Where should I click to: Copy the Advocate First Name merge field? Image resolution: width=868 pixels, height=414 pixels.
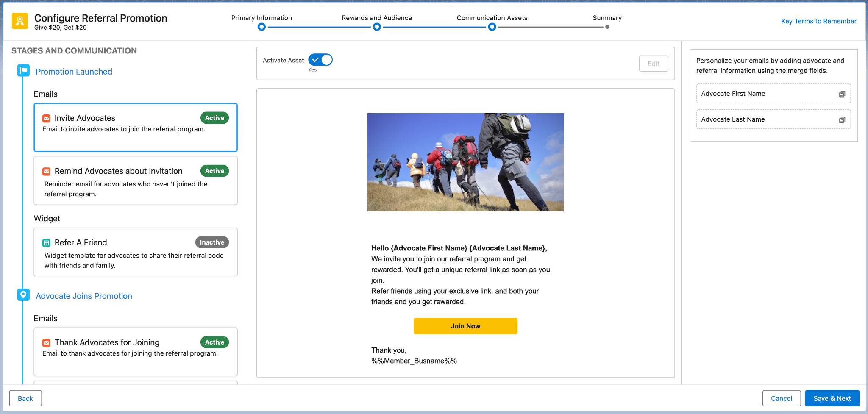(842, 94)
